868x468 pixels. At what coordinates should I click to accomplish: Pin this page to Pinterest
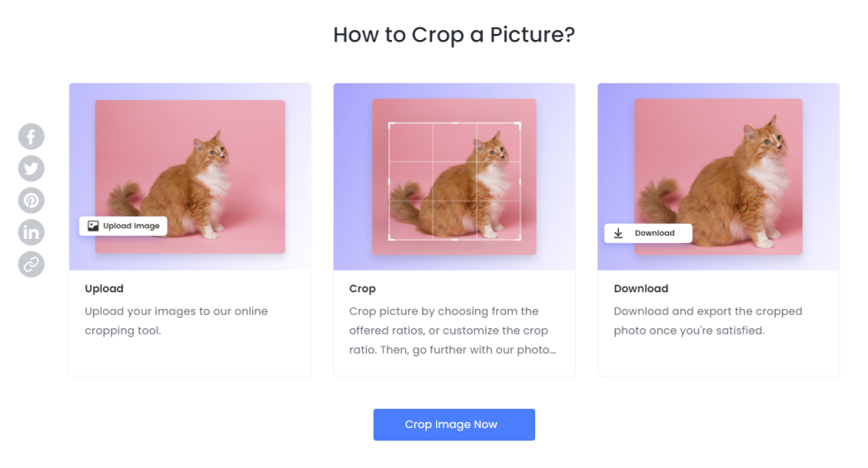(32, 201)
